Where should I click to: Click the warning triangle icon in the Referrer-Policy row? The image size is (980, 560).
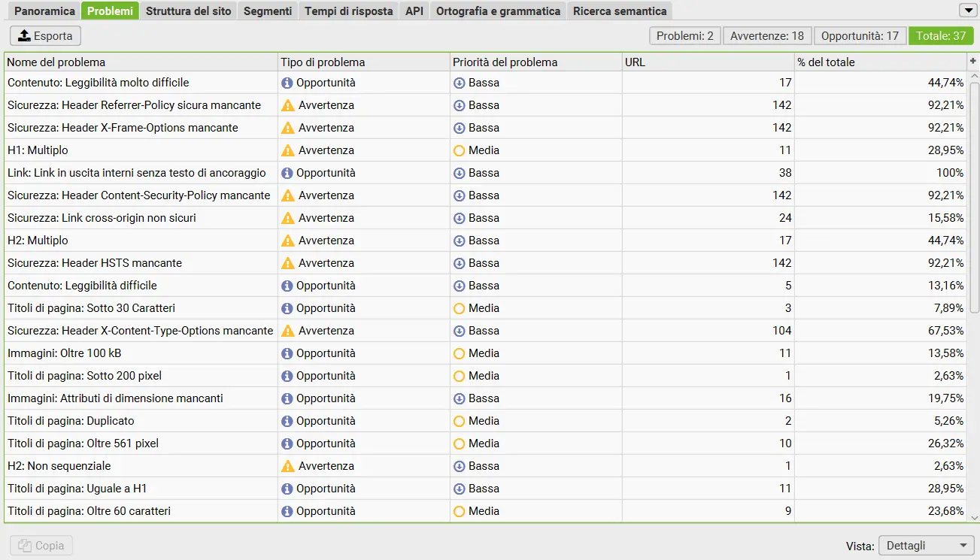pos(288,105)
